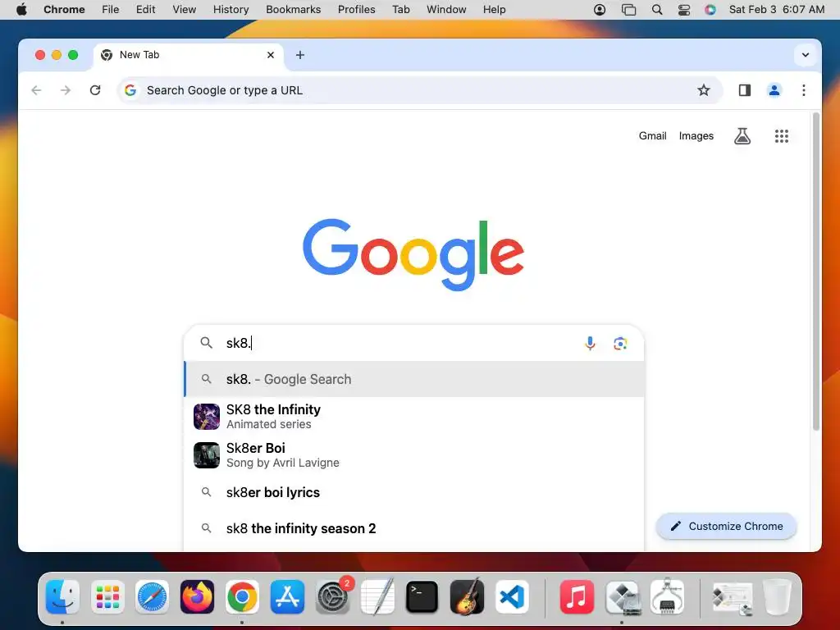Open the Profiles menu
The width and height of the screenshot is (840, 630).
coord(356,10)
